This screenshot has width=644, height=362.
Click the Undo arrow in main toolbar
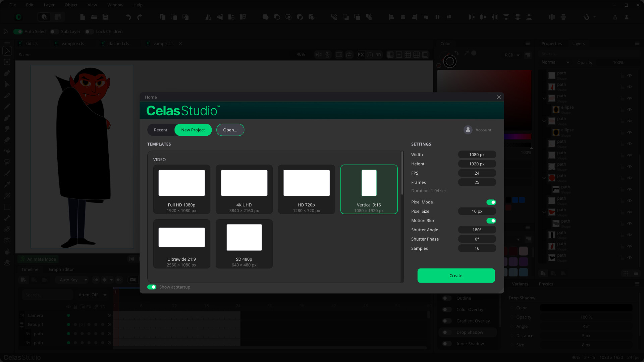pos(128,17)
